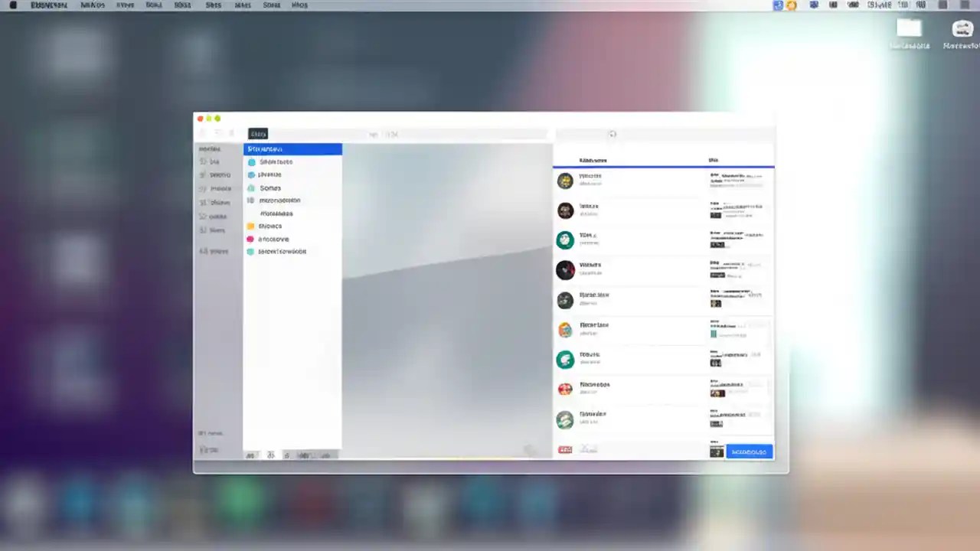Click the second column header above the status column
Image resolution: width=980 pixels, height=551 pixels.
coord(713,160)
